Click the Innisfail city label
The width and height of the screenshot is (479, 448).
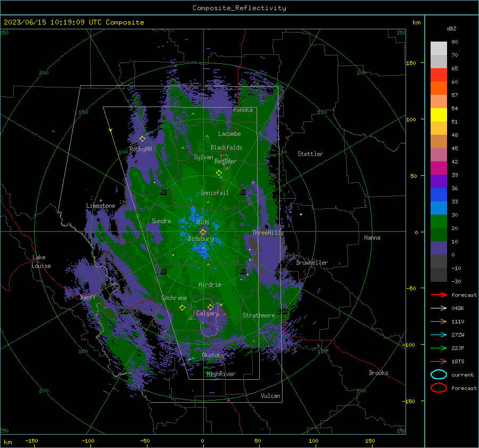(x=214, y=193)
